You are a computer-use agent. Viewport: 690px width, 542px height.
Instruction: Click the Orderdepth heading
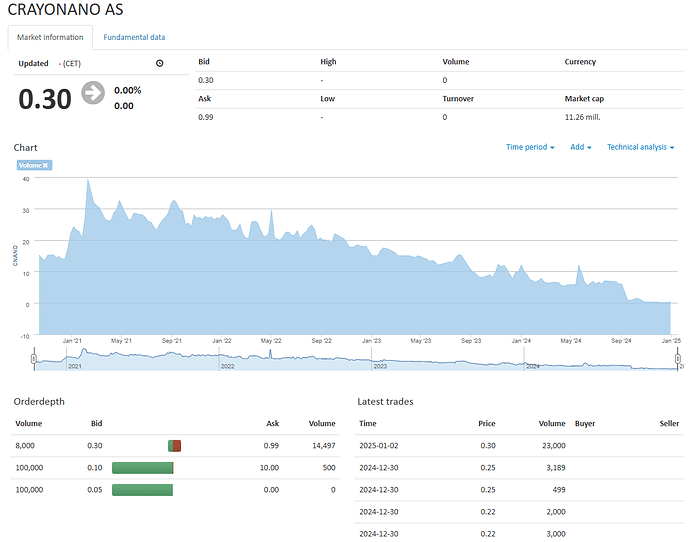[x=39, y=401]
